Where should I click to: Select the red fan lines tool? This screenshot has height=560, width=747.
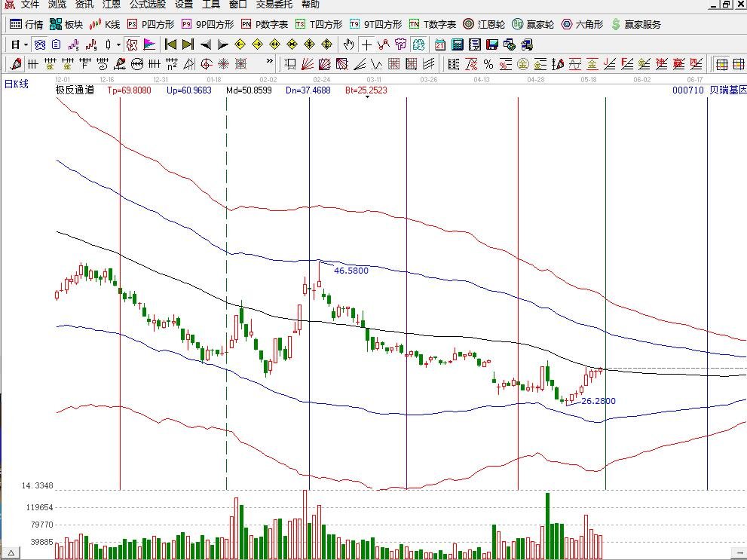(308, 63)
